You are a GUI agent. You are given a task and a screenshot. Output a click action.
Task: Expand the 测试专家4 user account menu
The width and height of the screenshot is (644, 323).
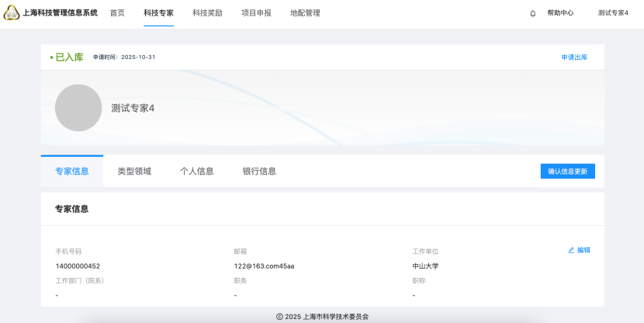(x=613, y=13)
